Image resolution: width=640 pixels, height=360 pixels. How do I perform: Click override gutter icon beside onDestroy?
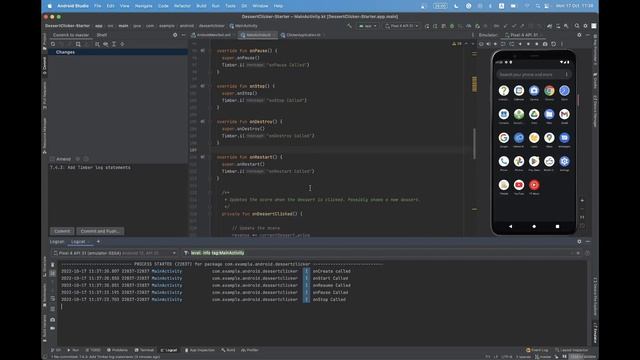tap(202, 122)
